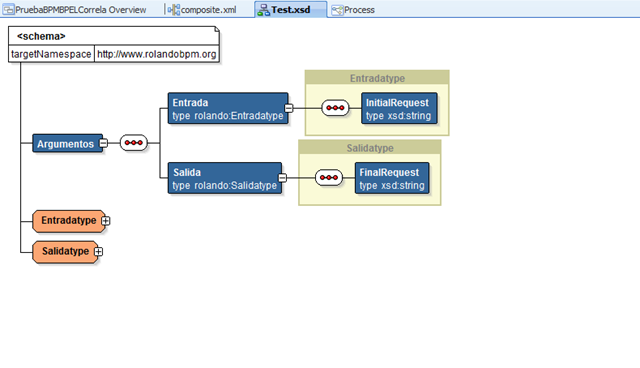
Task: Click the composite.xml file icon
Action: click(174, 10)
